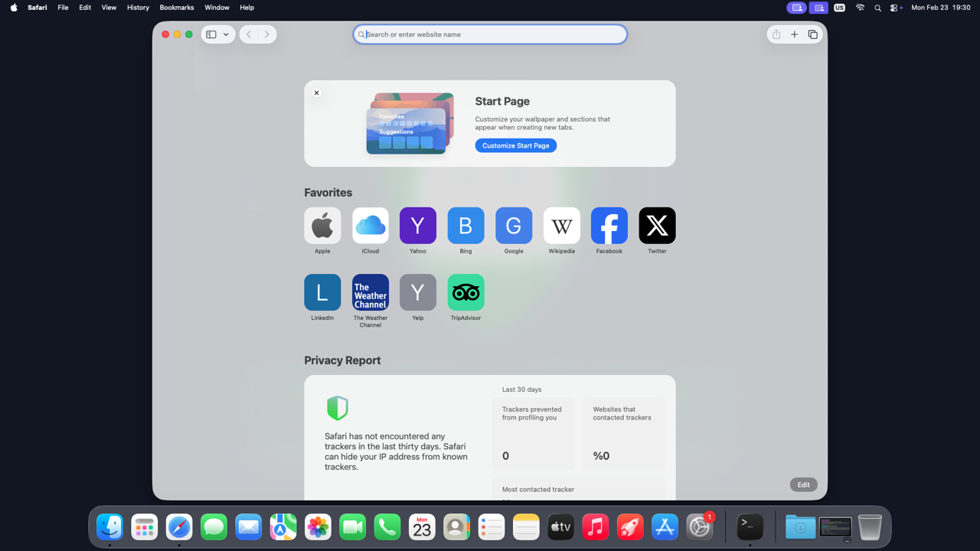Screen dimensions: 980x551
Task: Open the TripAdvisor favorite
Action: (465, 292)
